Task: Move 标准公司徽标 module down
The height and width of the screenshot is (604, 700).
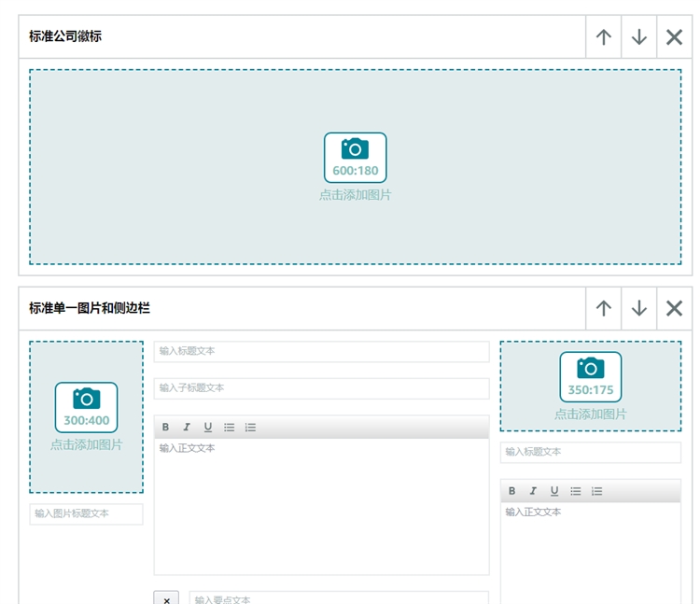Action: 639,37
